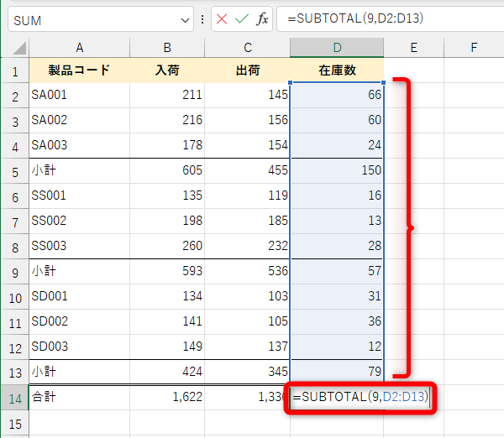Click the 在庫数 value 28

click(x=337, y=247)
